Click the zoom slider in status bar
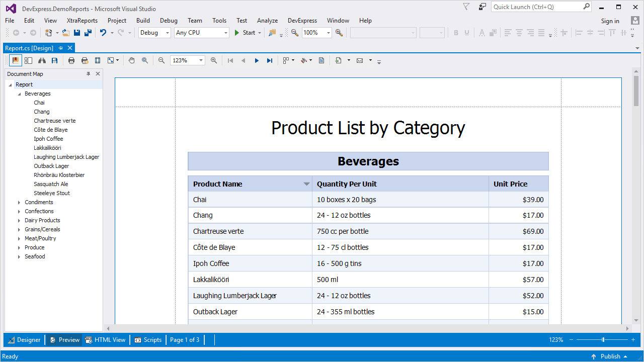Viewport: 644px width, 362px height. pyautogui.click(x=603, y=340)
